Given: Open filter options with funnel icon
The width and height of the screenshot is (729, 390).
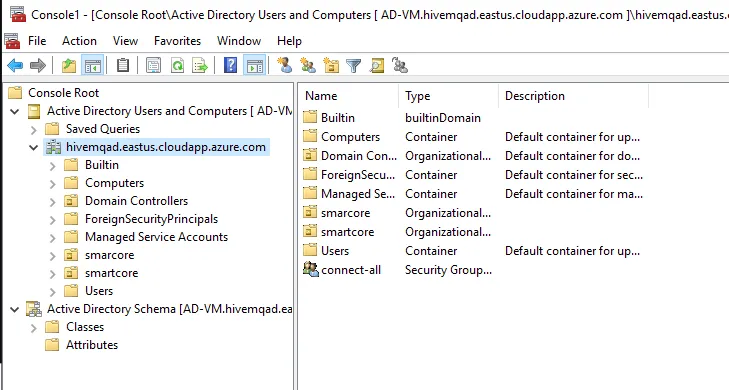Looking at the screenshot, I should point(354,66).
